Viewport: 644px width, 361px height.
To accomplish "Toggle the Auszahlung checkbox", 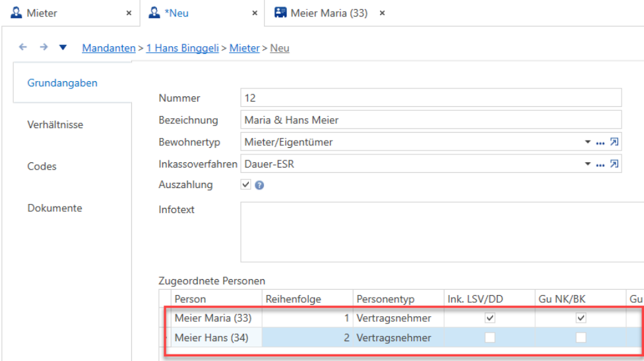I will [x=245, y=184].
